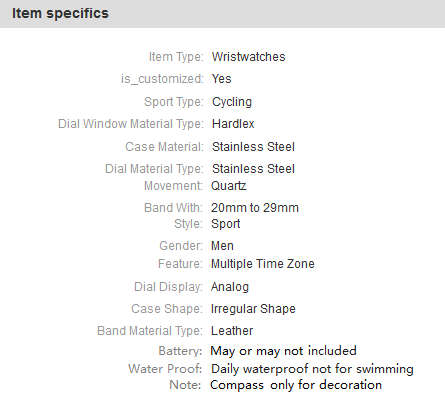
Task: Click the Hardlex dial window material
Action: [x=233, y=124]
